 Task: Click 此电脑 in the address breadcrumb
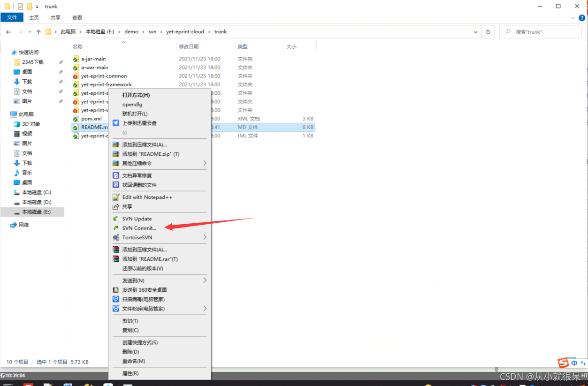68,32
